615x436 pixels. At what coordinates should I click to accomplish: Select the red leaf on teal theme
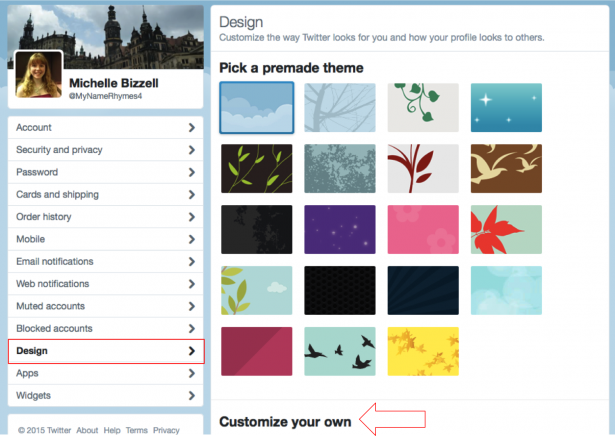point(506,229)
